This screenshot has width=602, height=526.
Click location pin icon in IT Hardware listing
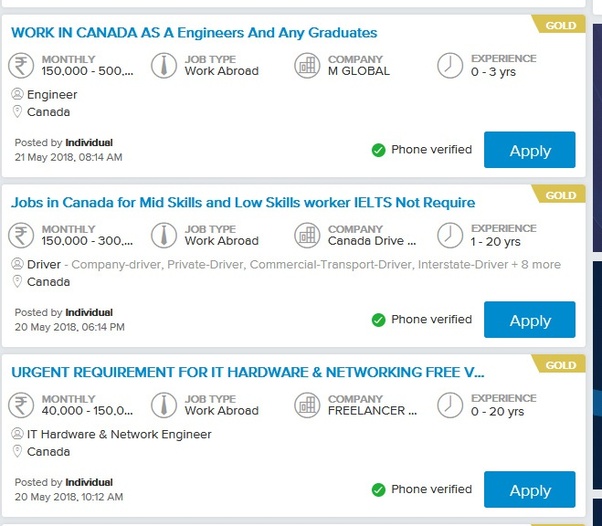17,452
